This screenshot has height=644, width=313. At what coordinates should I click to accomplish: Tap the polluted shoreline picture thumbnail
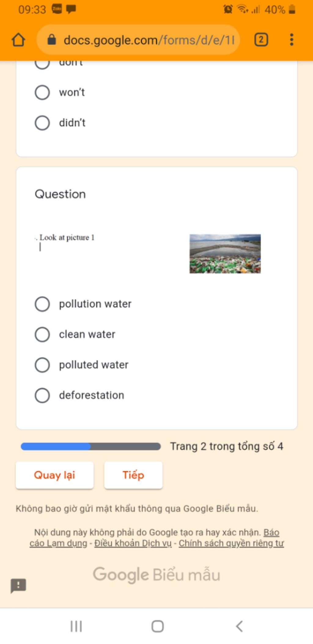[x=225, y=254]
